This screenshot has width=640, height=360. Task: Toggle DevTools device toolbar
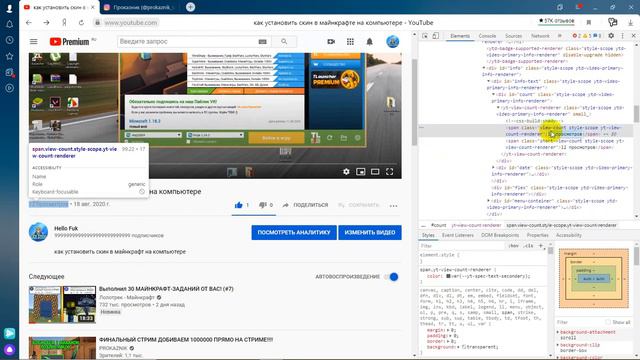click(x=436, y=36)
